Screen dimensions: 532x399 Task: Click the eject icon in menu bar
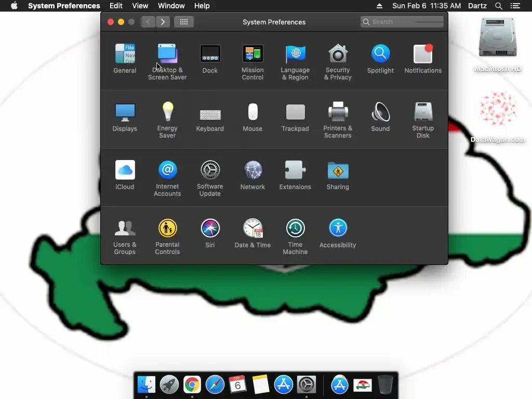pos(379,6)
